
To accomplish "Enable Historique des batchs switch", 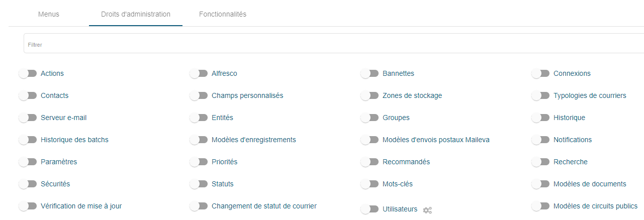I will [28, 140].
